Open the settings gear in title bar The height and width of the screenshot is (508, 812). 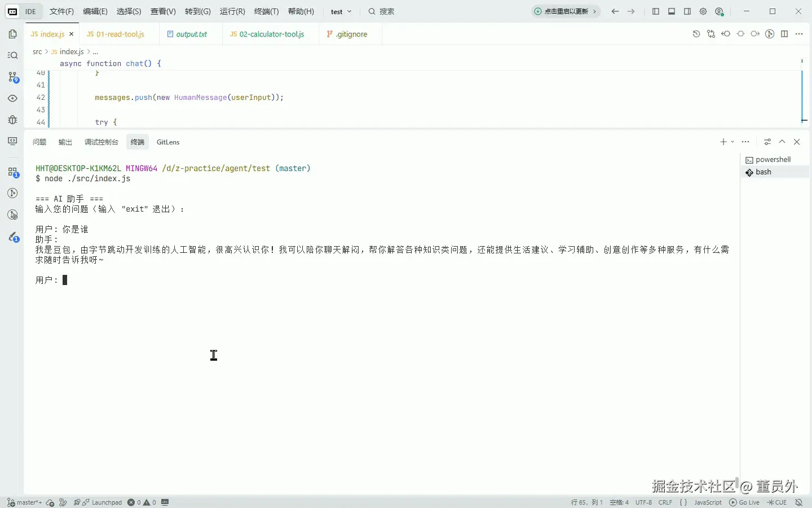[703, 11]
